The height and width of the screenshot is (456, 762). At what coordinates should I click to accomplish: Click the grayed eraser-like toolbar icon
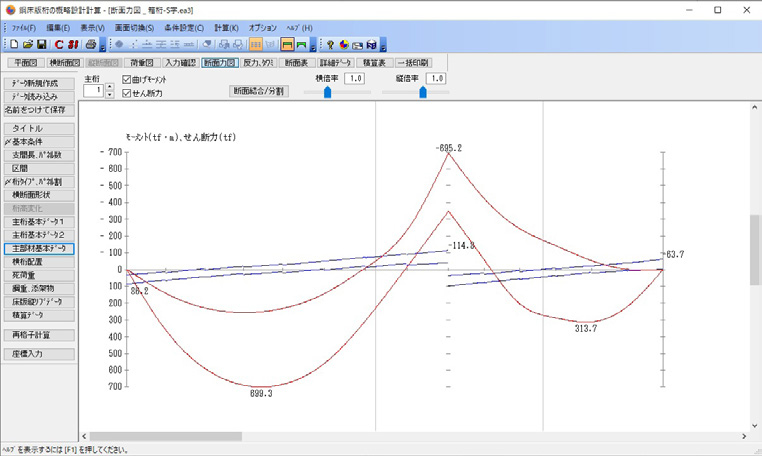click(207, 45)
